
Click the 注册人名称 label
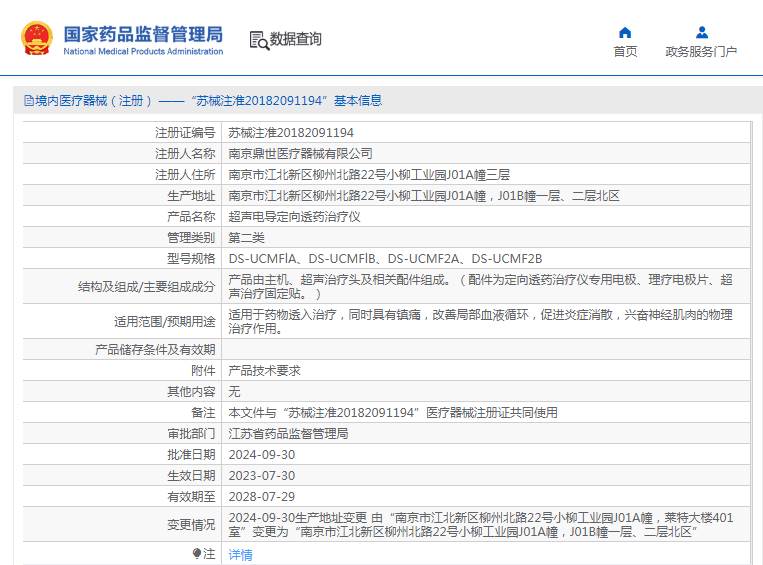(x=185, y=154)
